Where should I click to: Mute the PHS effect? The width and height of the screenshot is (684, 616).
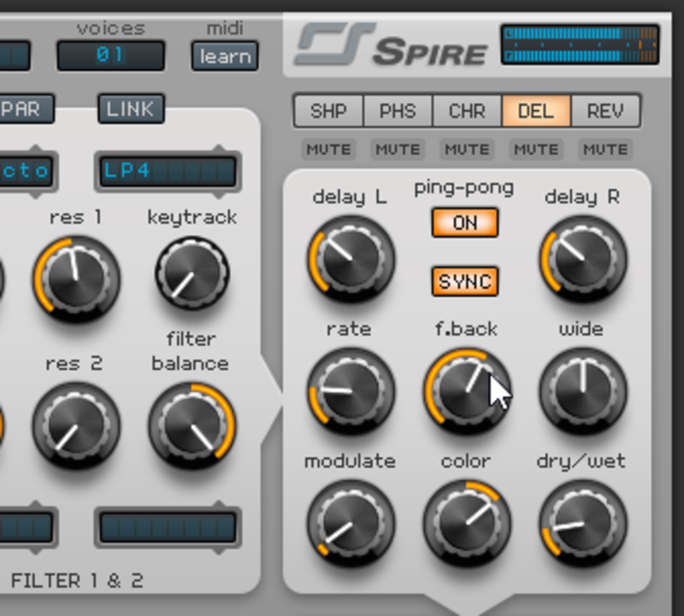(398, 150)
